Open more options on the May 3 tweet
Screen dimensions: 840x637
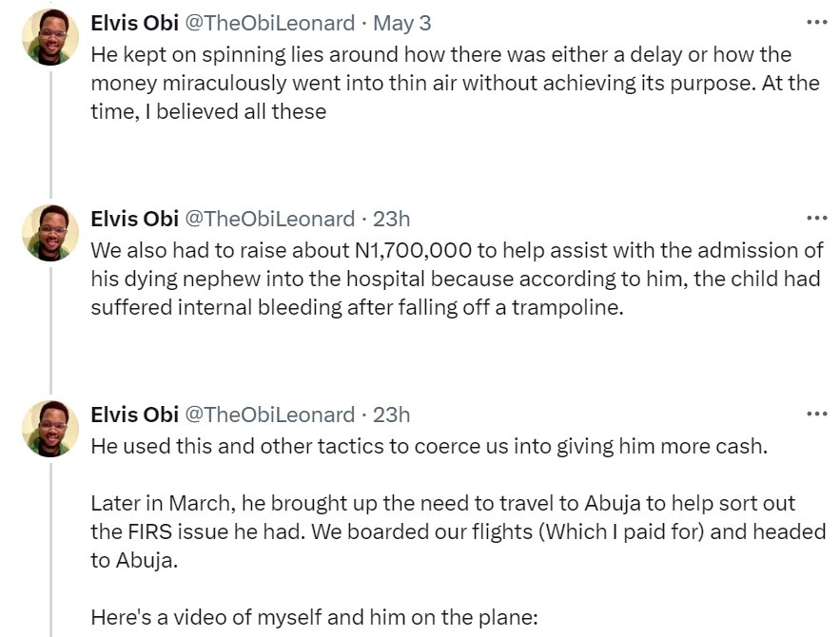816,22
